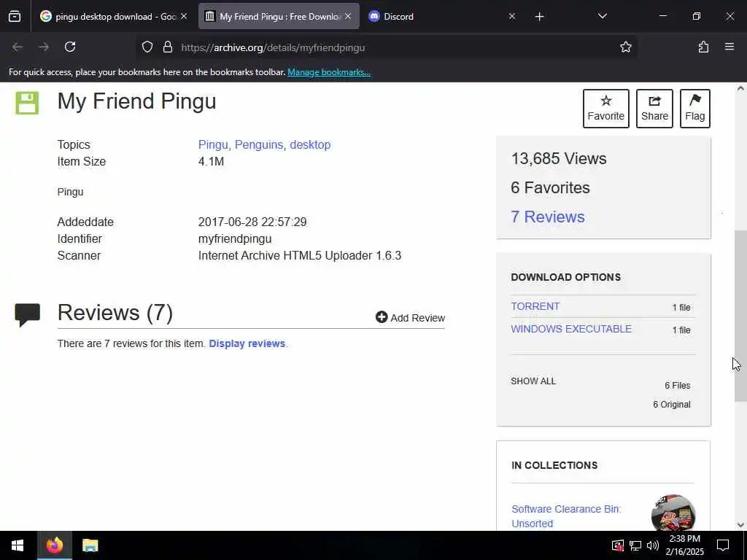Click the 6 Files count text
Image resolution: width=747 pixels, height=560 pixels.
click(x=678, y=385)
